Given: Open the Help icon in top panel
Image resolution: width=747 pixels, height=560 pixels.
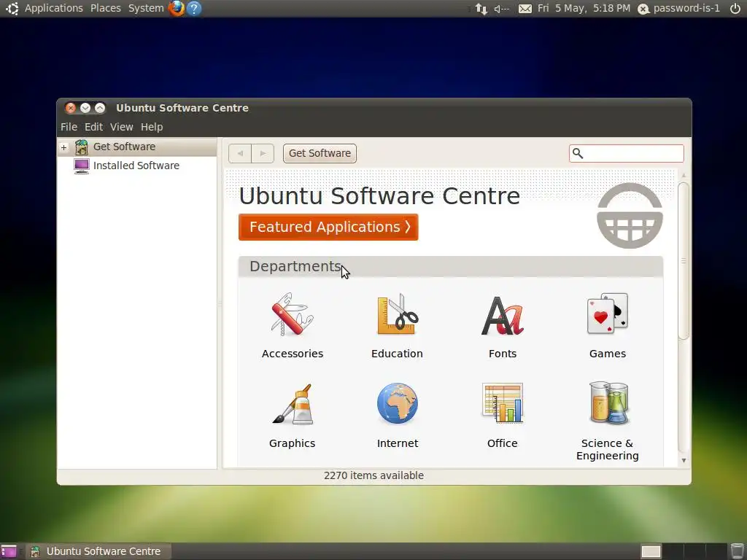Looking at the screenshot, I should click(194, 8).
